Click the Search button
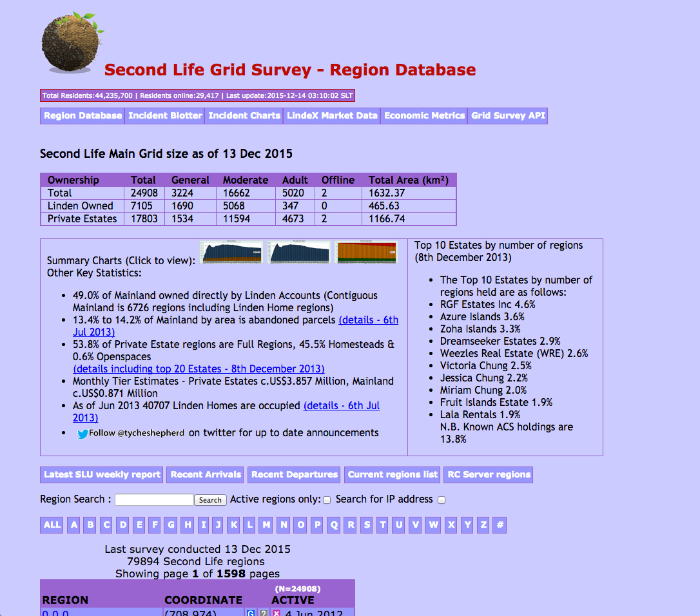 tap(210, 500)
